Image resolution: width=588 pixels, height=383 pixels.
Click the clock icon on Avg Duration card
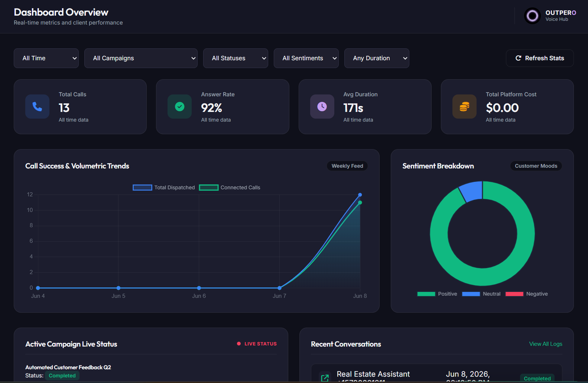coord(322,107)
